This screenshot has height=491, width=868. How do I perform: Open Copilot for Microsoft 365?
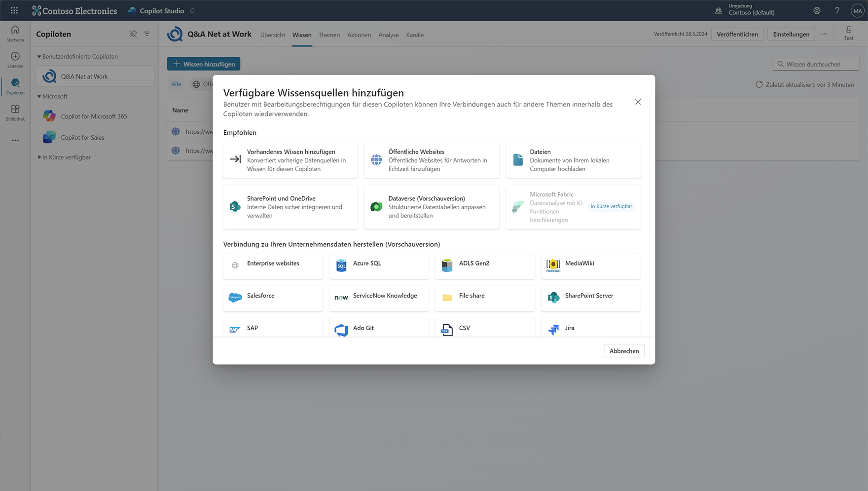pos(95,116)
